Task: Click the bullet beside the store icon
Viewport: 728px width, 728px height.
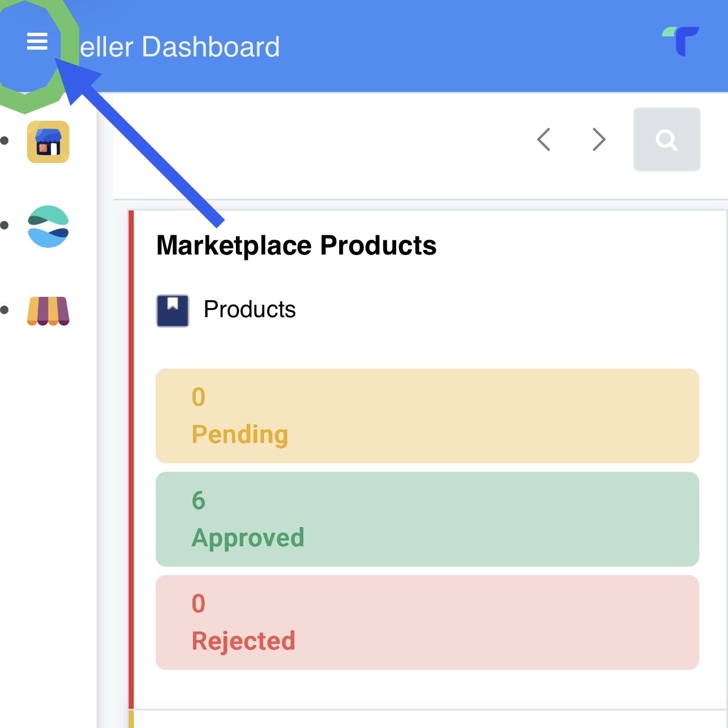Action: click(x=5, y=141)
